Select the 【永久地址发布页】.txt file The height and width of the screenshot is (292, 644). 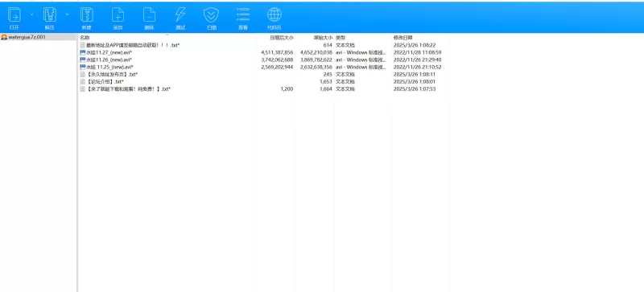[112, 74]
